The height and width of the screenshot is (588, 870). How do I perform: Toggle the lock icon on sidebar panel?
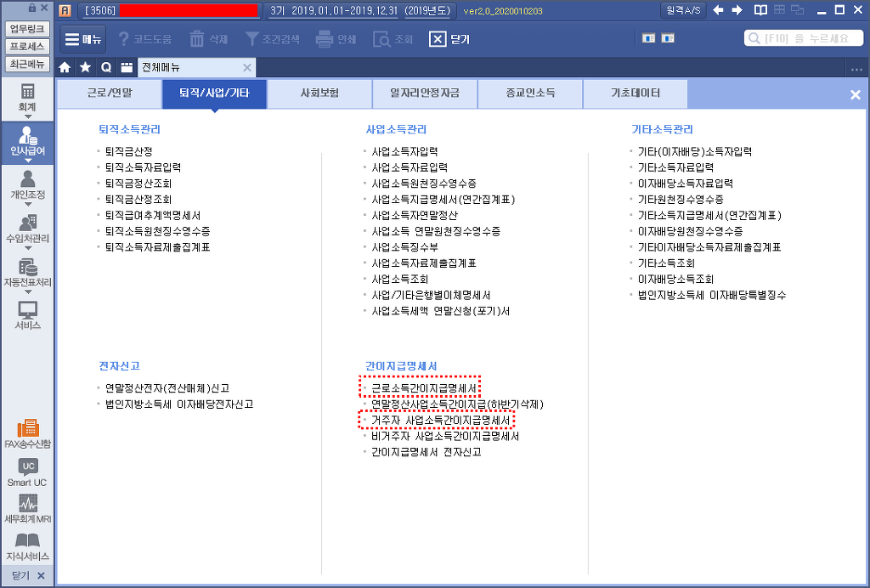coord(31,8)
